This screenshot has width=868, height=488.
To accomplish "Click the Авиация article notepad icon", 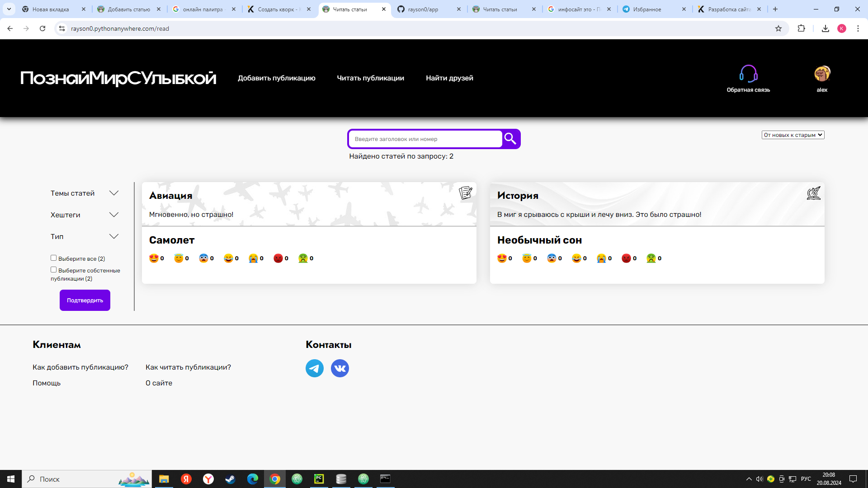I will coord(465,193).
